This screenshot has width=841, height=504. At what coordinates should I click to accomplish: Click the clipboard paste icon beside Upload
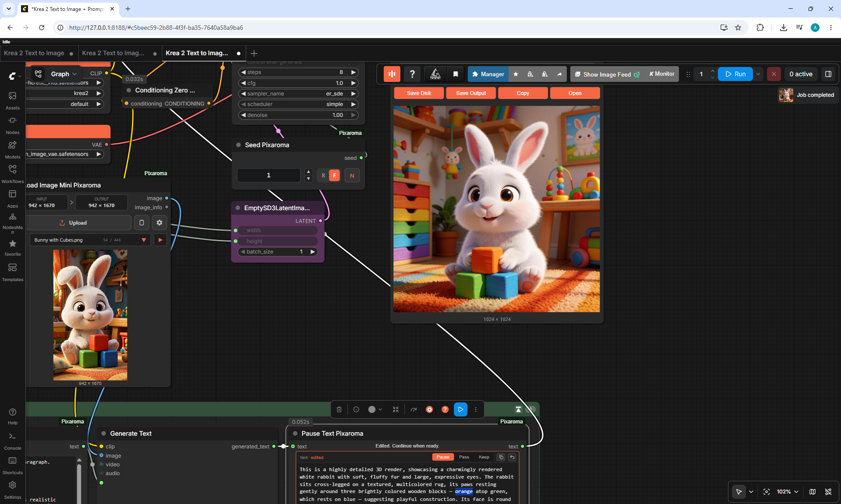click(x=141, y=222)
